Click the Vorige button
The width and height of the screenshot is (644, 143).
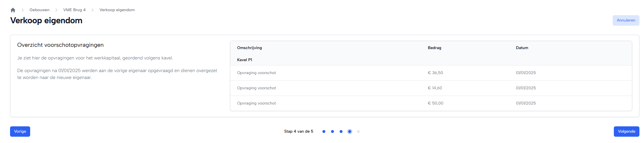pyautogui.click(x=20, y=132)
